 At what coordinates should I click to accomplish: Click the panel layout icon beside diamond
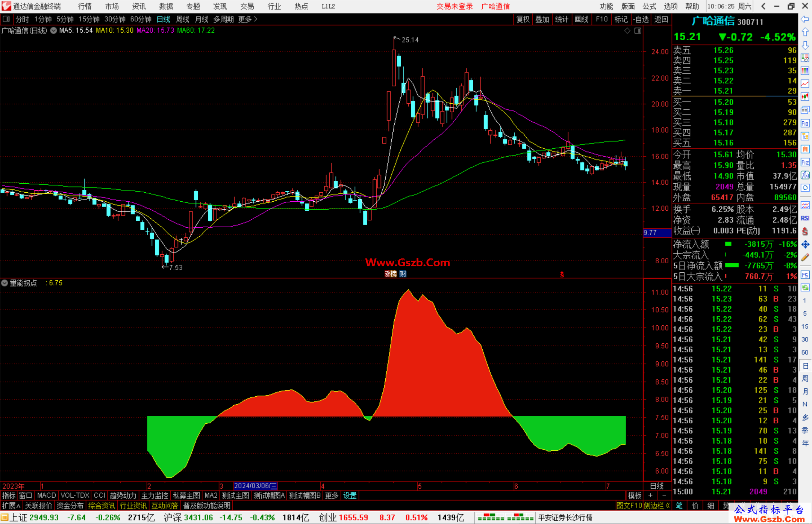[638, 31]
